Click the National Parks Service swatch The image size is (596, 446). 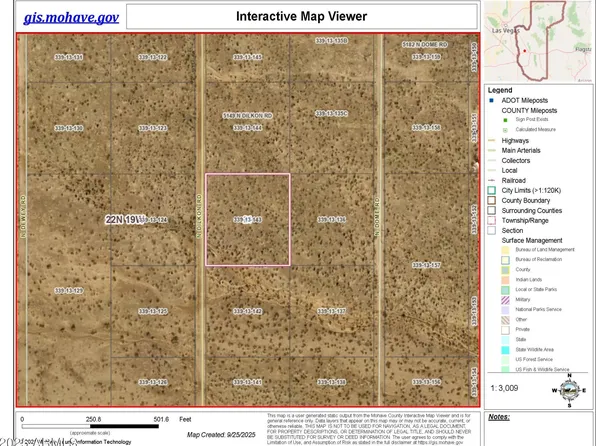pos(505,310)
